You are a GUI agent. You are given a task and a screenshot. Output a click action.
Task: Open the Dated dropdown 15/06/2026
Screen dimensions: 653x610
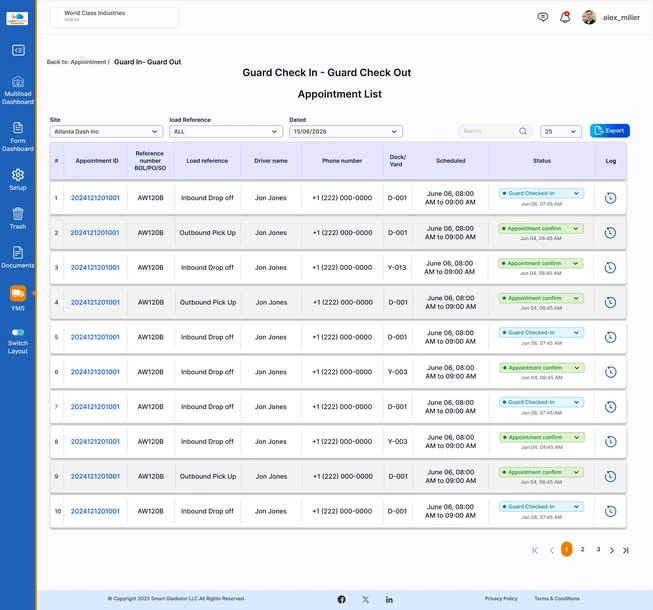coord(346,132)
